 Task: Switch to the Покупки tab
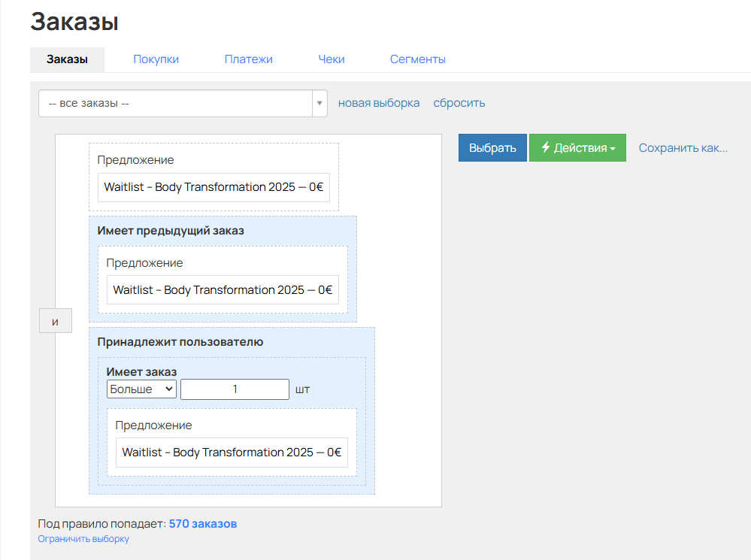click(156, 59)
